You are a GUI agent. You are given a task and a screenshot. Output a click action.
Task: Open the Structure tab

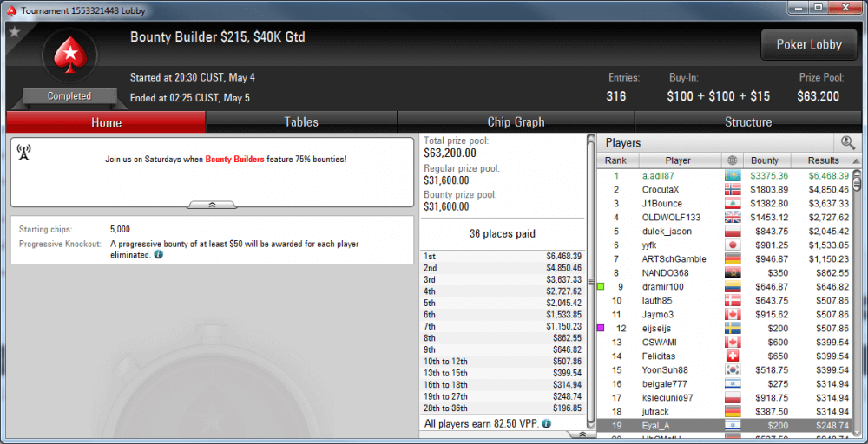coord(748,122)
